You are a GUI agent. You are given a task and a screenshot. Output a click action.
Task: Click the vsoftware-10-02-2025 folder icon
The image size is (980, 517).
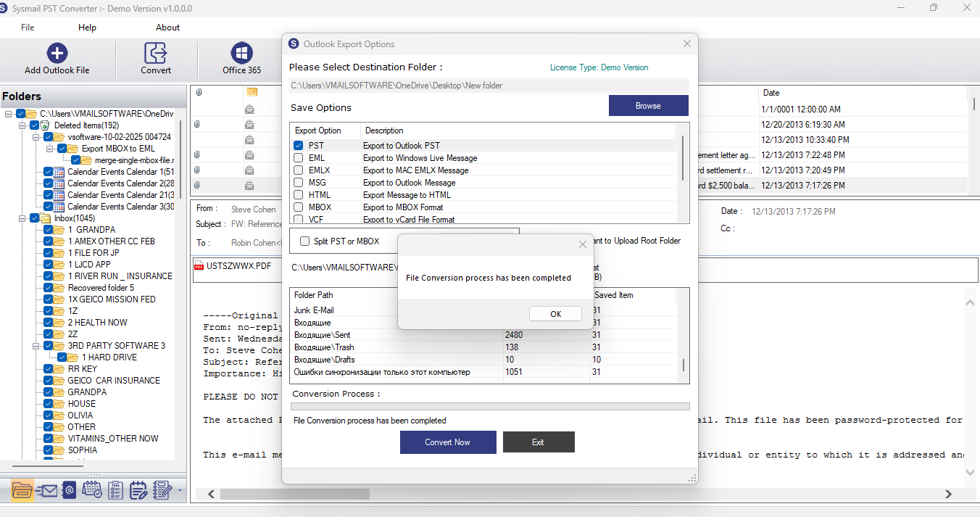click(60, 137)
